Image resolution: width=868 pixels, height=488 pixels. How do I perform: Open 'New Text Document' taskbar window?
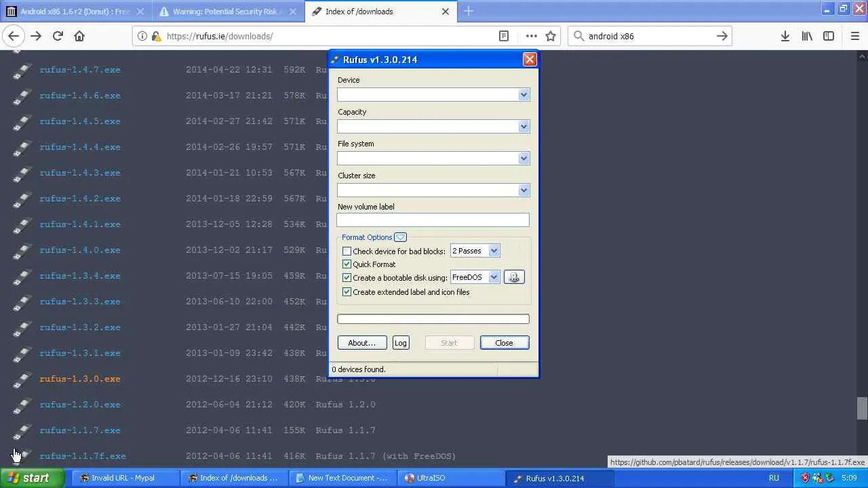(x=342, y=478)
